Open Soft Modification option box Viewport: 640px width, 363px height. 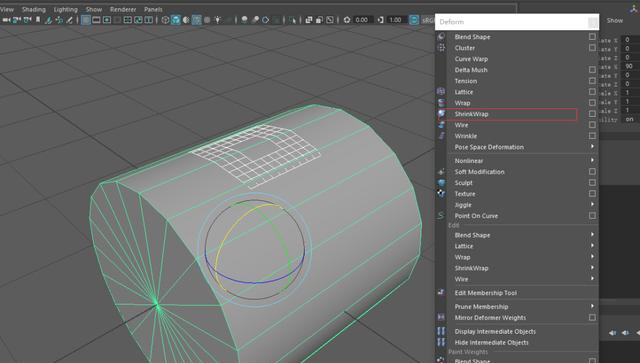(592, 172)
